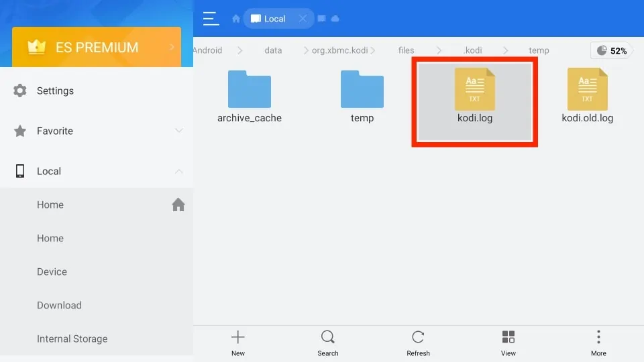The height and width of the screenshot is (362, 644).
Task: Open the More options menu
Action: click(598, 343)
